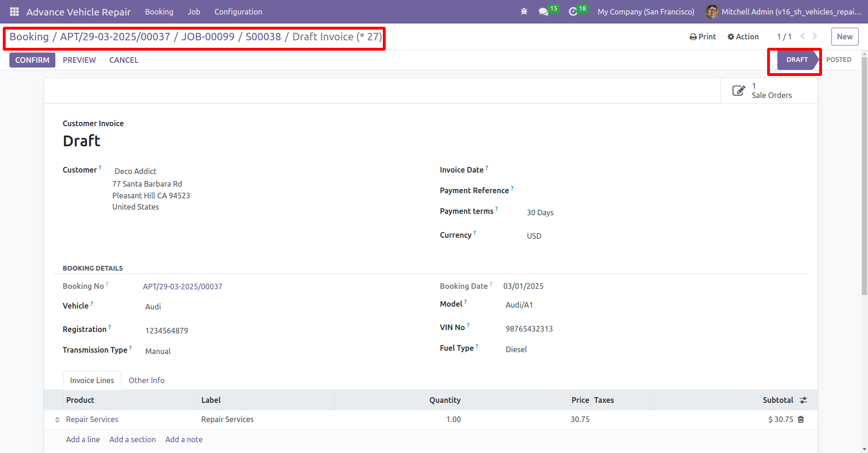Open column settings icon next to Subtotal
The width and height of the screenshot is (868, 453).
point(803,400)
